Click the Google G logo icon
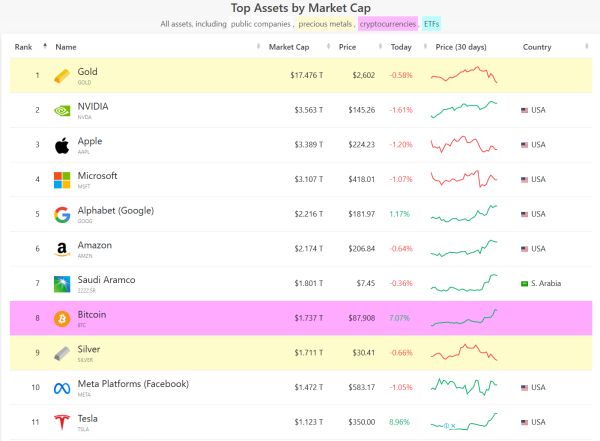 click(x=62, y=215)
